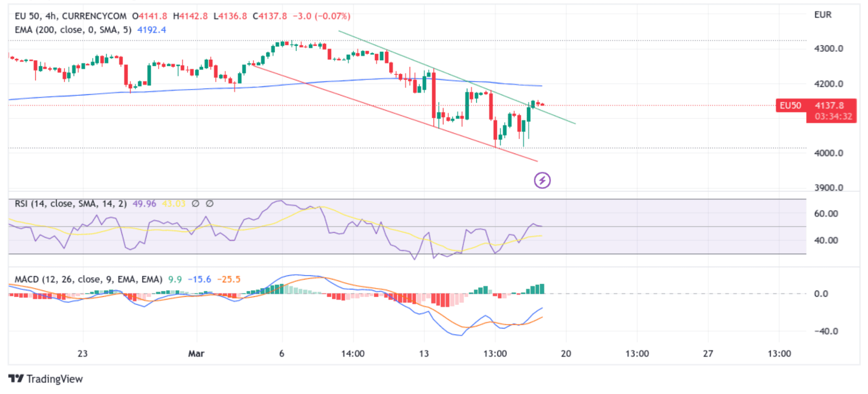Click the EU50 red price label
Screen dimensions: 868x394
pos(791,106)
